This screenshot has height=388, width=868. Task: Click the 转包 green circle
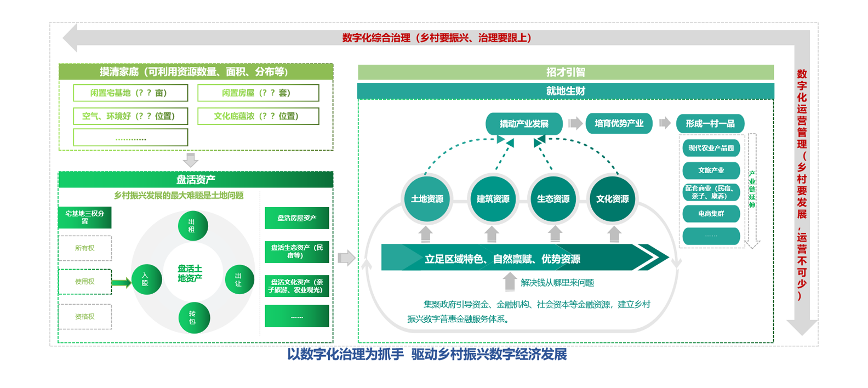pyautogui.click(x=193, y=317)
